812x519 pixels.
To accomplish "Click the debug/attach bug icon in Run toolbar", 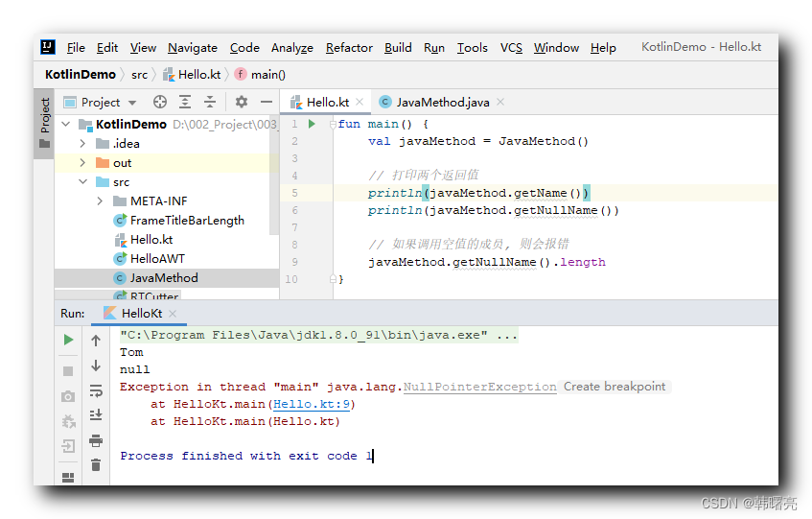I will point(68,421).
